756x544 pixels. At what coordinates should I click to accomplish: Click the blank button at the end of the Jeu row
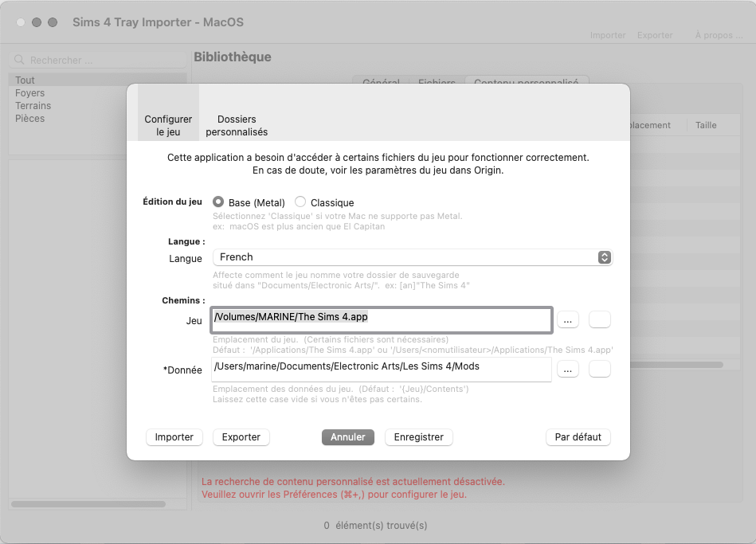(600, 319)
